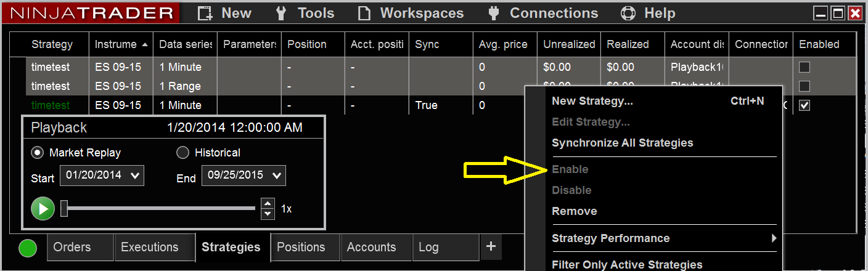
Task: Start playback with the green play button
Action: point(43,209)
